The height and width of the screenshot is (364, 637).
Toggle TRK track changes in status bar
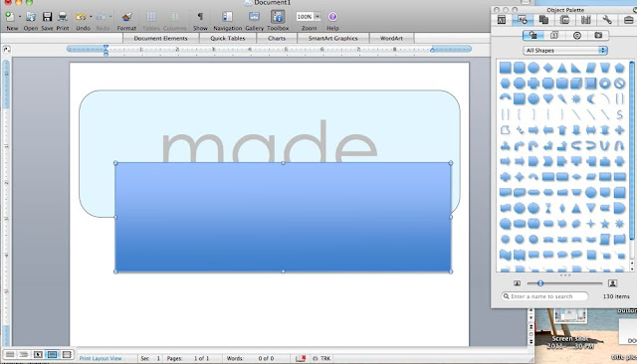coord(321,358)
